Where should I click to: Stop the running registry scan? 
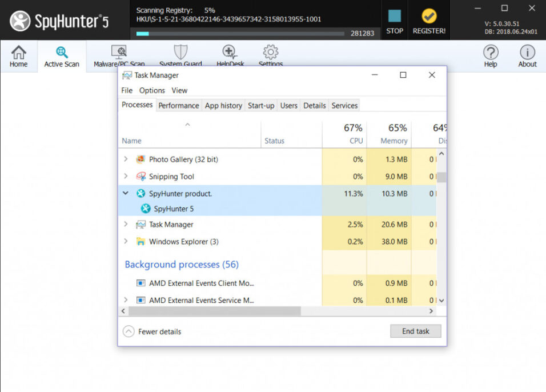coord(395,17)
